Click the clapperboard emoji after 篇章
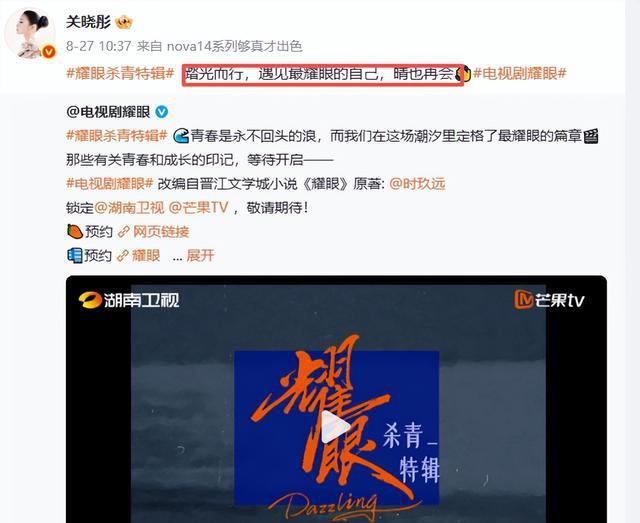 coord(591,136)
